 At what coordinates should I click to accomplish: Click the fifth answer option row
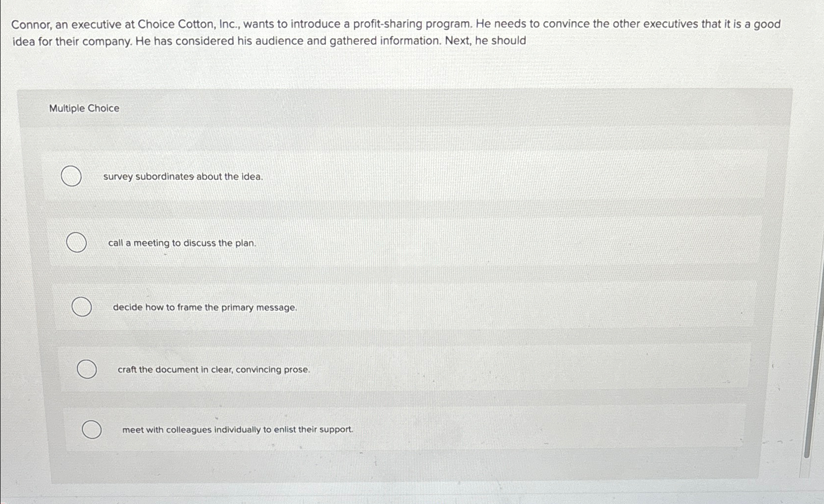(394, 430)
